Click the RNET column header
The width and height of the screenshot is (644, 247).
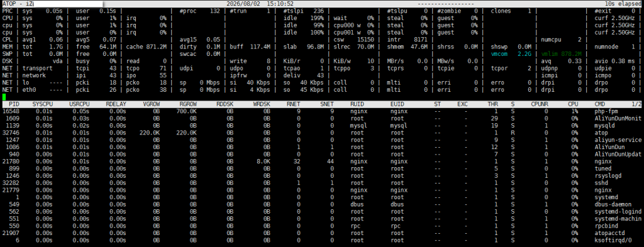[293, 104]
